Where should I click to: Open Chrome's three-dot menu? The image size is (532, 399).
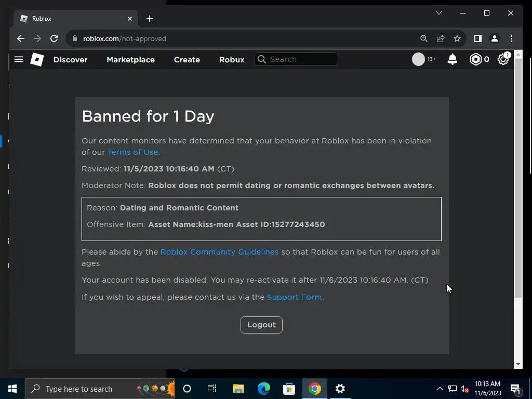(x=511, y=38)
